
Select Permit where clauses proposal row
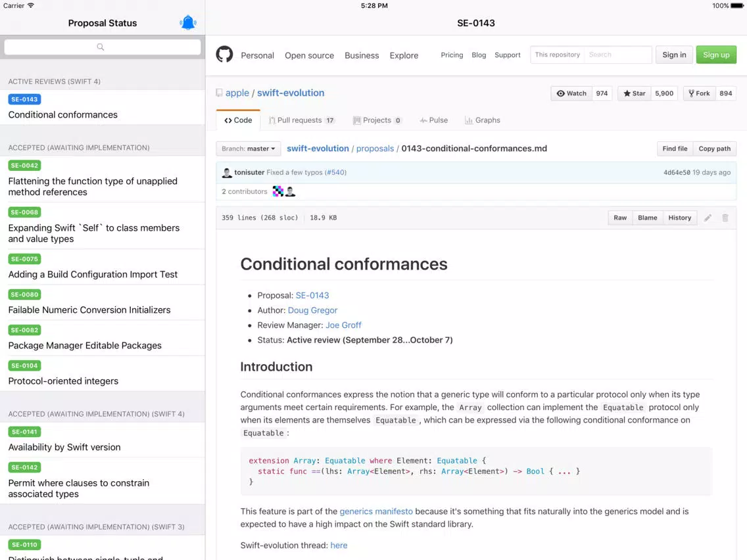[103, 481]
